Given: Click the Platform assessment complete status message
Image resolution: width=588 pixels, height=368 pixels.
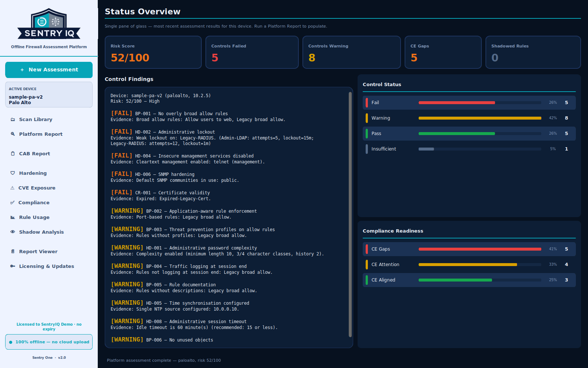Looking at the screenshot, I should coord(164,361).
